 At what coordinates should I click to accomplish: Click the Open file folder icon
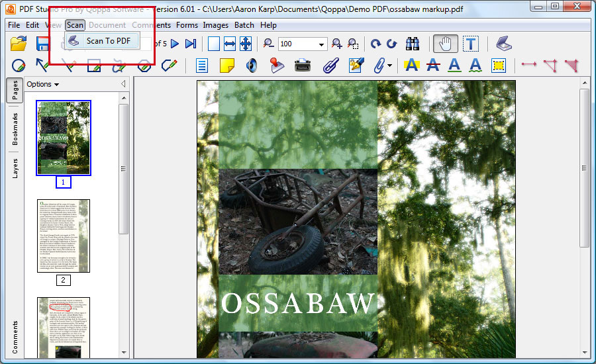point(19,44)
